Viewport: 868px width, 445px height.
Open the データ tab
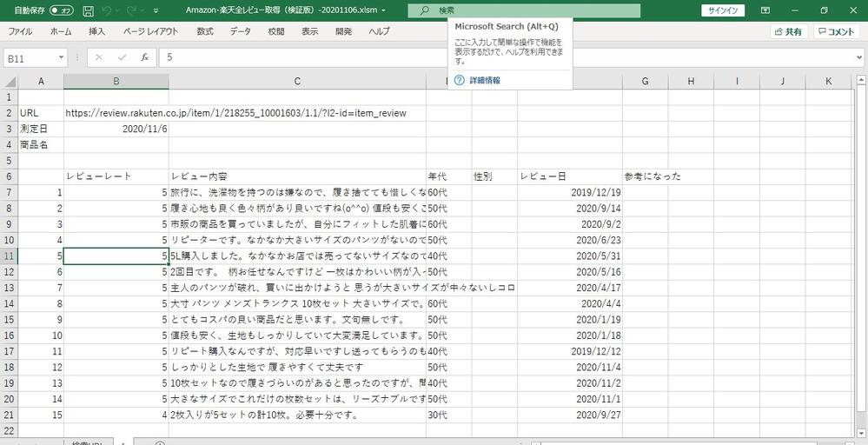coord(241,31)
